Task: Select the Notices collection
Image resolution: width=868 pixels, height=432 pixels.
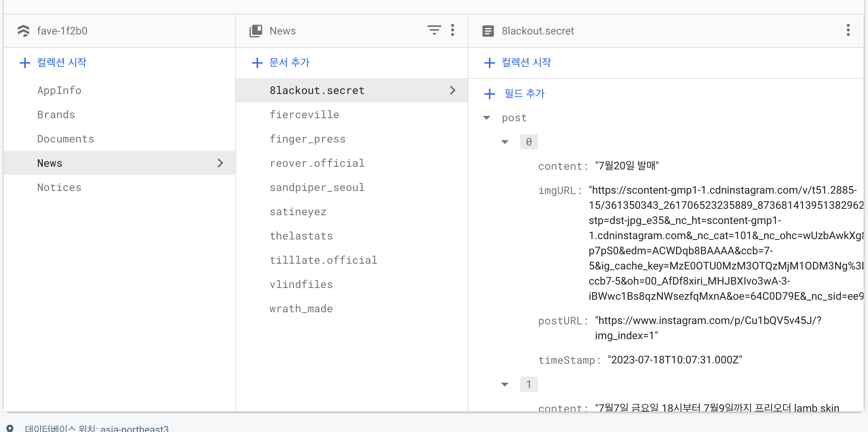Action: coord(59,188)
